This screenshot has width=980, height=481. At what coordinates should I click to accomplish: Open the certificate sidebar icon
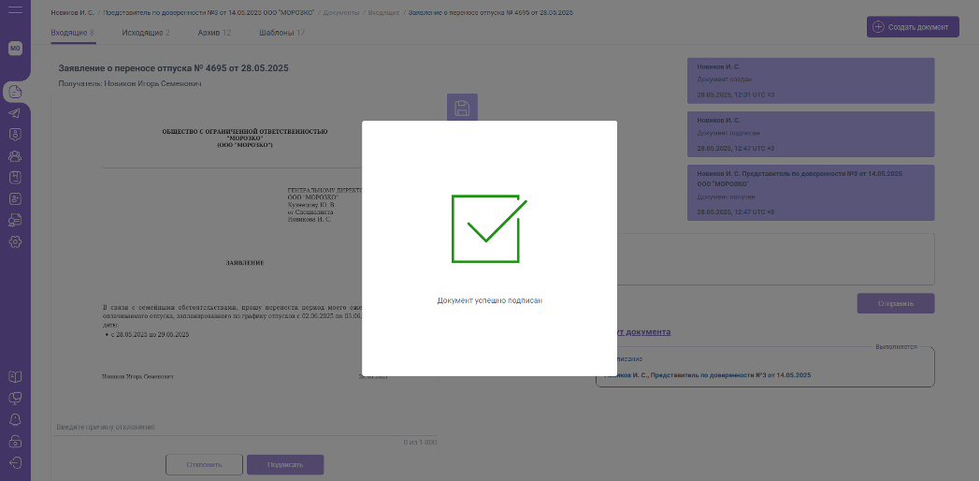coord(15,220)
